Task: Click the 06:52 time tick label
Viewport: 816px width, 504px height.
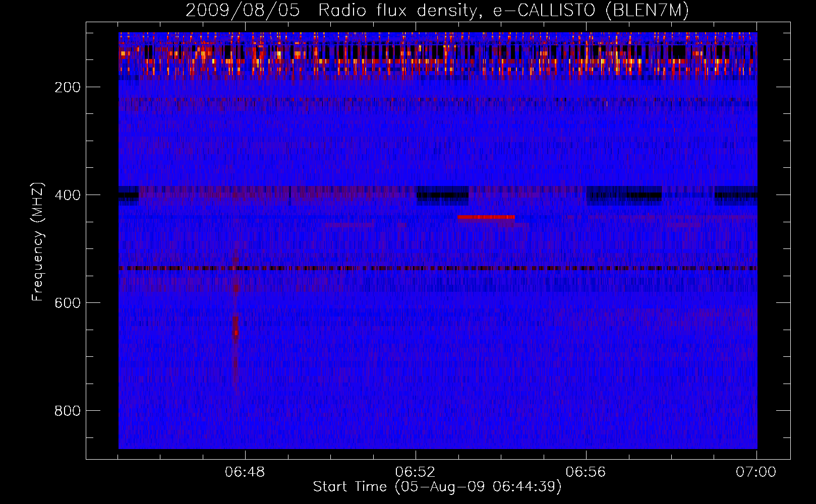Action: click(x=416, y=472)
